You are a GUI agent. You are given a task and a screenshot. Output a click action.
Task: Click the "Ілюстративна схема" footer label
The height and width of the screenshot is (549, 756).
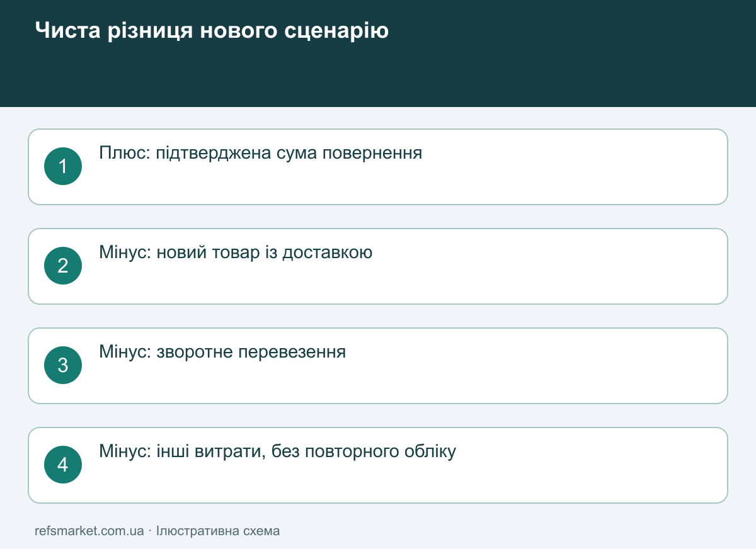pos(218,531)
